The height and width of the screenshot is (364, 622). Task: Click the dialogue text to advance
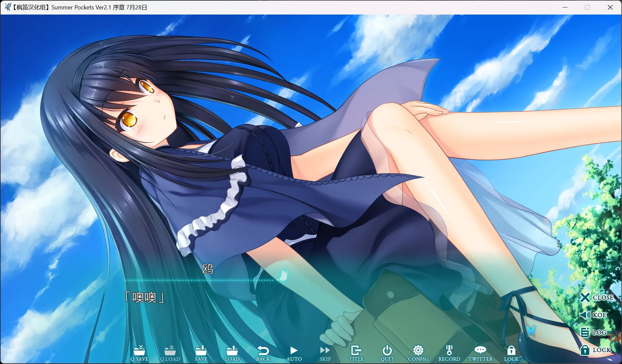coord(145,297)
